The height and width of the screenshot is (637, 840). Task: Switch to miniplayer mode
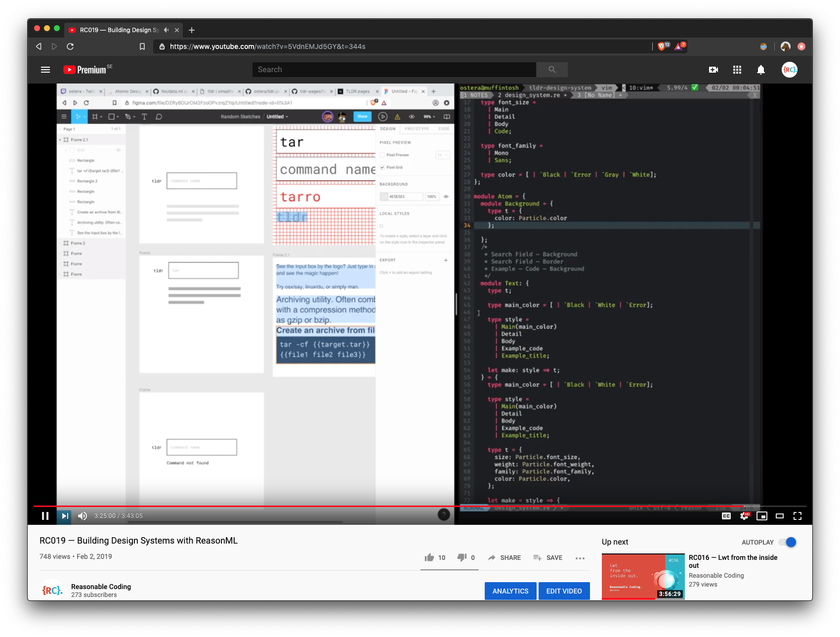click(x=762, y=515)
